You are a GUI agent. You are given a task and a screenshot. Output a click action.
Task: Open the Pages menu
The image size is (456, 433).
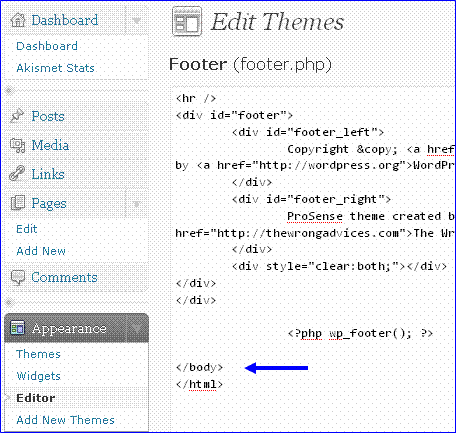tap(49, 204)
